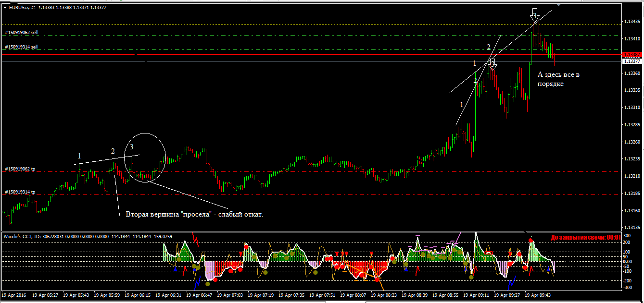The image size is (644, 303).
Task: Click the '19 Apr 09:27' time label
Action: [x=506, y=295]
